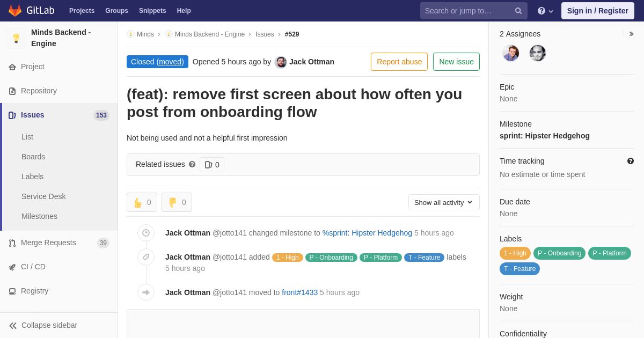Click the P - Platform label in sidebar

tap(610, 253)
